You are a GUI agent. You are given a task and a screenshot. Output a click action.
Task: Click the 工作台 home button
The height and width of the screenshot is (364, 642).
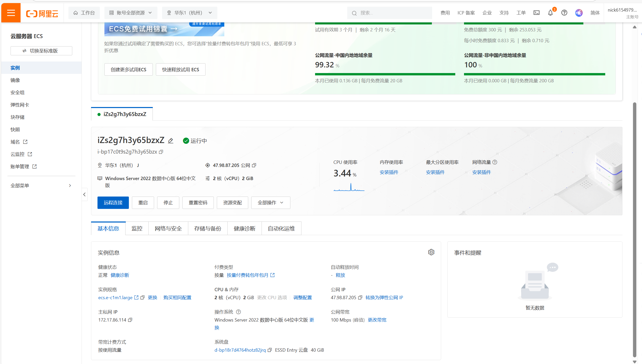point(84,13)
